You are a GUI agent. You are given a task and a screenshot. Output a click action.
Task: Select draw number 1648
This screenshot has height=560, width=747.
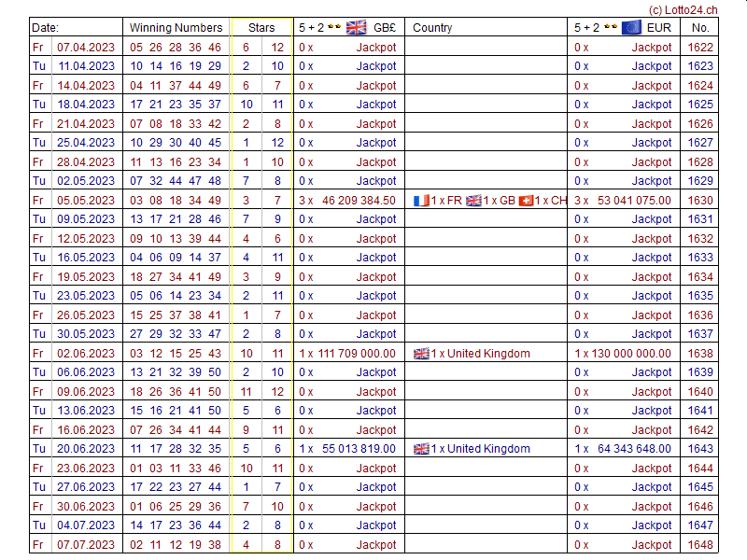pyautogui.click(x=700, y=545)
